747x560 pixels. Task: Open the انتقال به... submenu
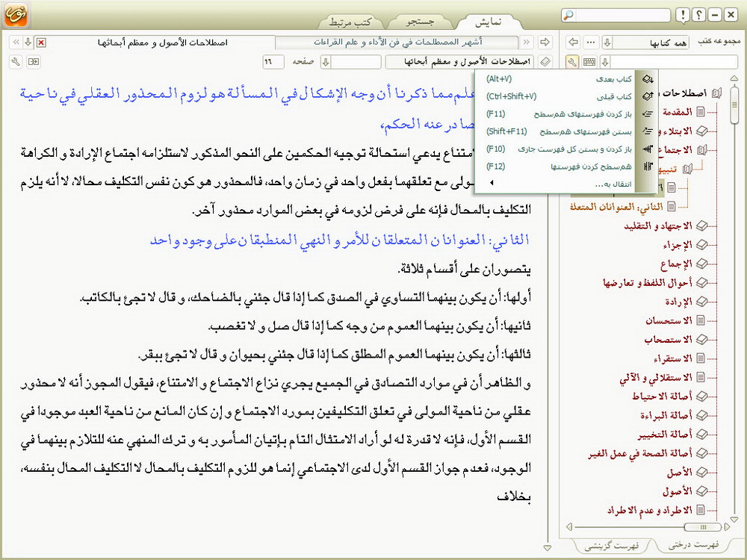point(558,184)
